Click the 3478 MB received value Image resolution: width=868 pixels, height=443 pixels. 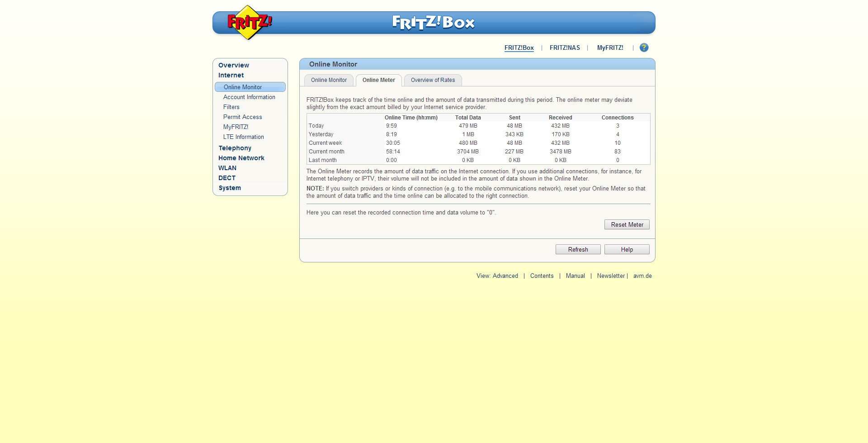coord(561,152)
